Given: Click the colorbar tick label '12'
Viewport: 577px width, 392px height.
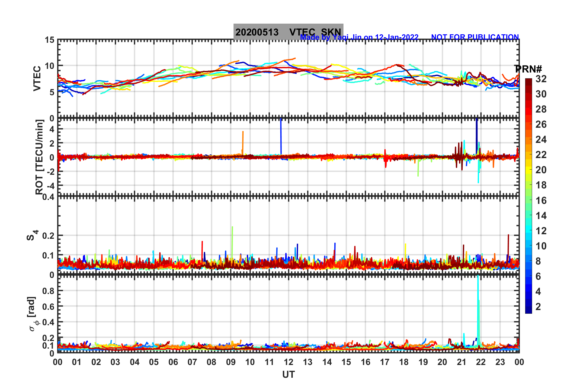Looking at the screenshot, I should pos(541,231).
